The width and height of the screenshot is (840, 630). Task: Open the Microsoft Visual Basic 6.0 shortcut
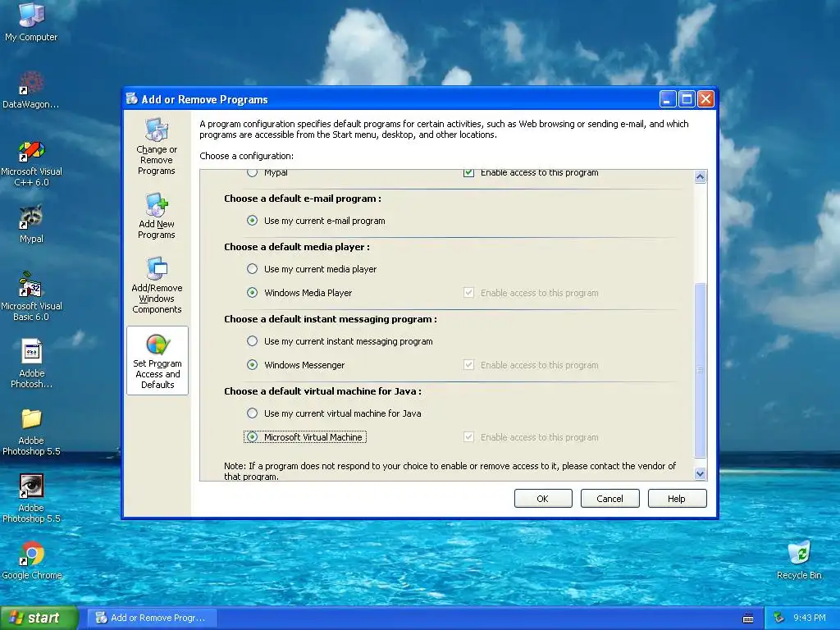pos(31,296)
